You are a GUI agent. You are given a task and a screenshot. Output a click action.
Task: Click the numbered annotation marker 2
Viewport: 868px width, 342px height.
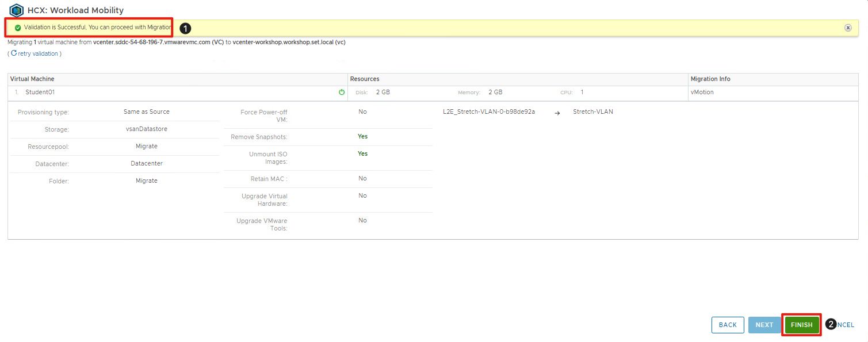click(831, 325)
